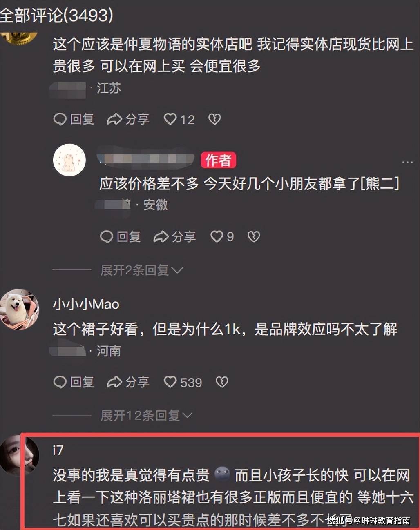Open the three-dot menu on author's reply
Screen dimensions: 420x530
pos(407,162)
